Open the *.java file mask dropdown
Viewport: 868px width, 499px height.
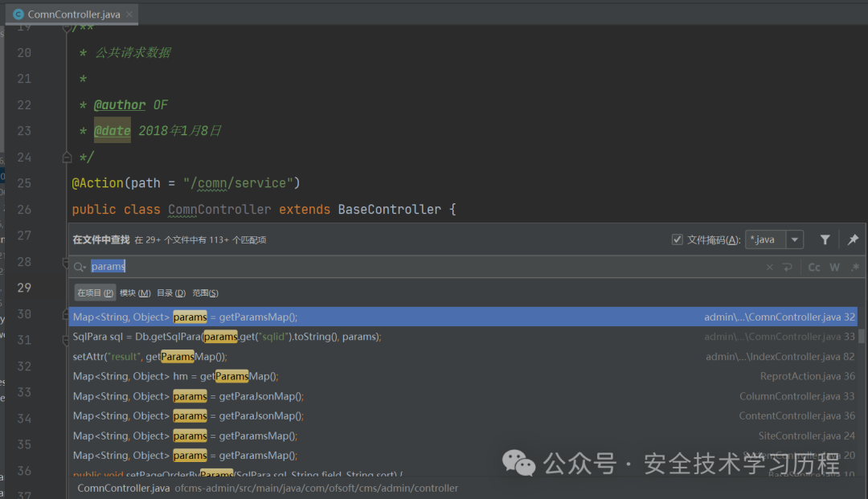pyautogui.click(x=794, y=239)
